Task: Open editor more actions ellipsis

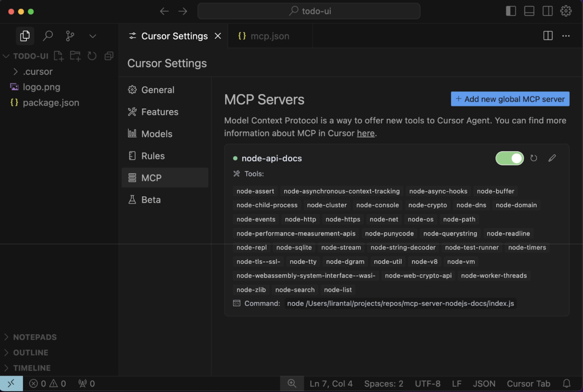Action: click(566, 36)
